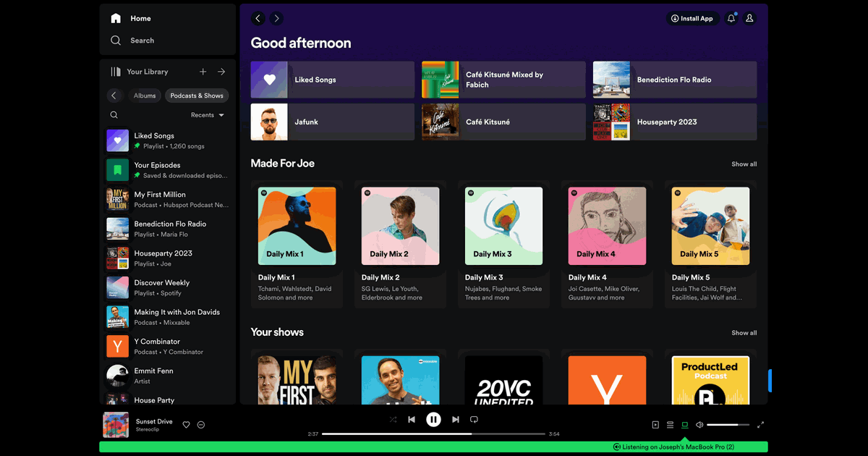Viewport: 868px width, 456px height.
Task: Open the Now Playing view icon
Action: [655, 425]
